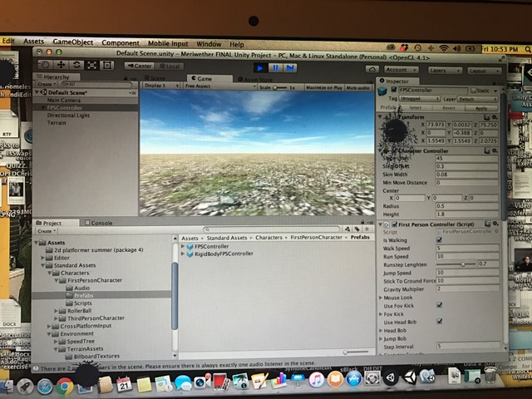
Task: Open the Layers dropdown in toolbar
Action: [443, 71]
